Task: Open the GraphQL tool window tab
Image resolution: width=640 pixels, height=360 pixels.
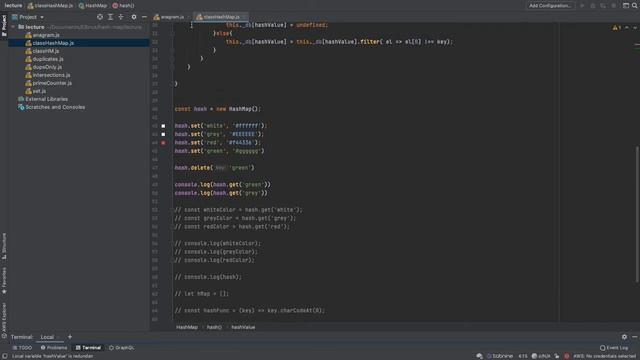Action: tap(122, 348)
